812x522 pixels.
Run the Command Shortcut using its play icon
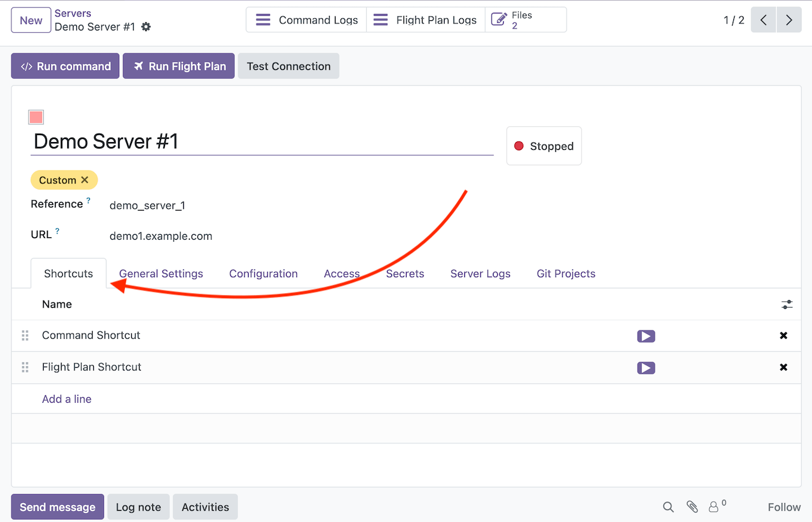[646, 336]
